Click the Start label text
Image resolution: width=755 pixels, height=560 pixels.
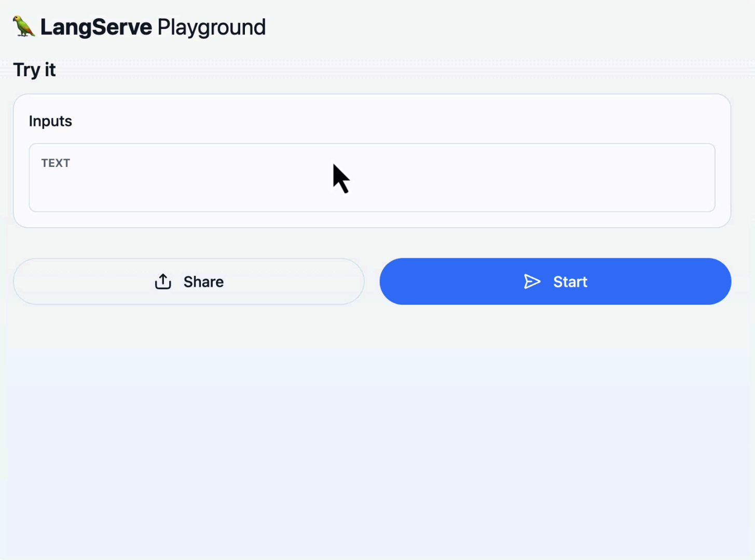tap(570, 282)
